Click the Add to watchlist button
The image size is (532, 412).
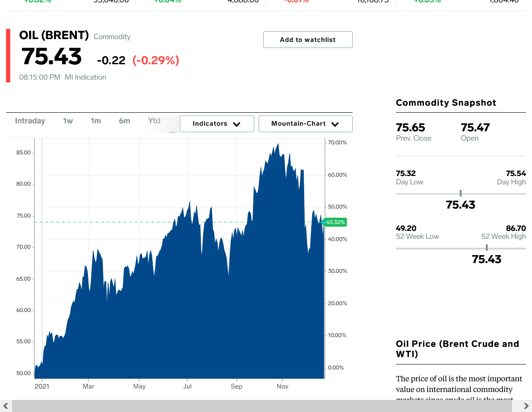pyautogui.click(x=308, y=40)
